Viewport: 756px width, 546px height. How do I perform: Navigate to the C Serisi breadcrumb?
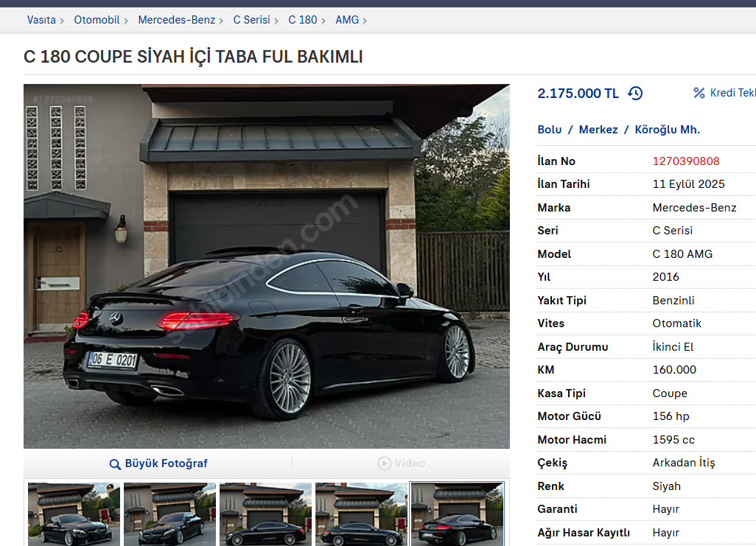tap(252, 20)
